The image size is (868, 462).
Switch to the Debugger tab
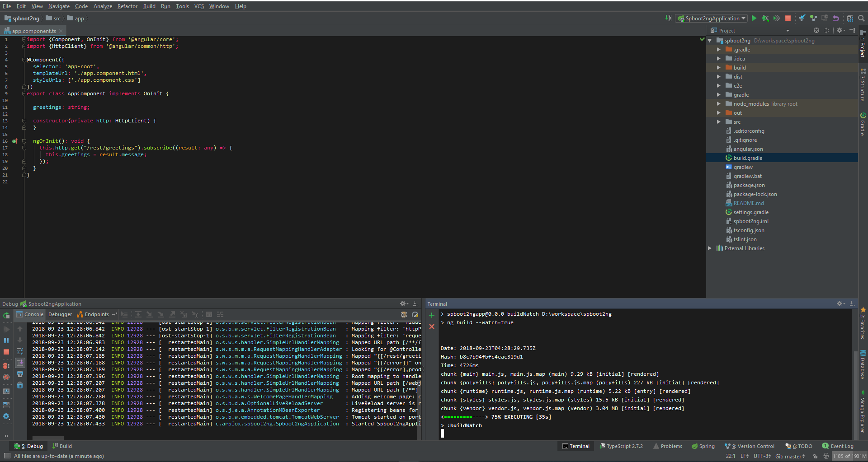coord(60,314)
